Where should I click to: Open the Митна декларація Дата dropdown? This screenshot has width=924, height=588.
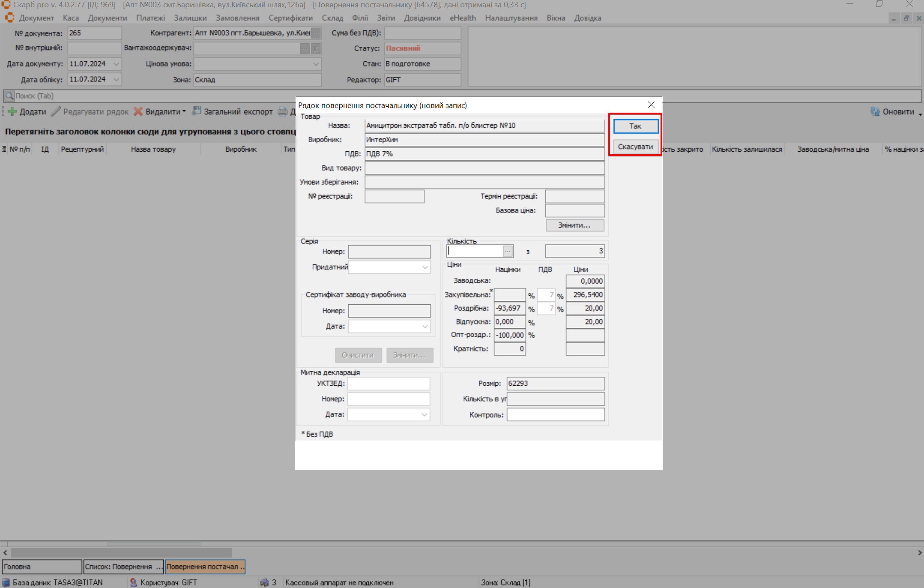click(x=424, y=414)
